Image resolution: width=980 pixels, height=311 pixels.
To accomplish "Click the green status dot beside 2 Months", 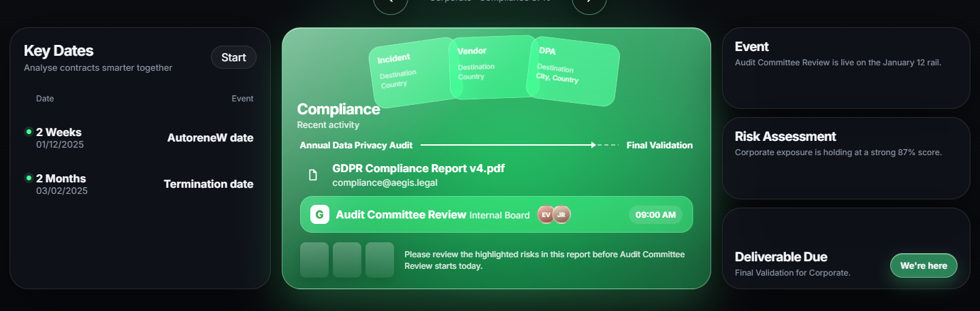I will point(29,178).
